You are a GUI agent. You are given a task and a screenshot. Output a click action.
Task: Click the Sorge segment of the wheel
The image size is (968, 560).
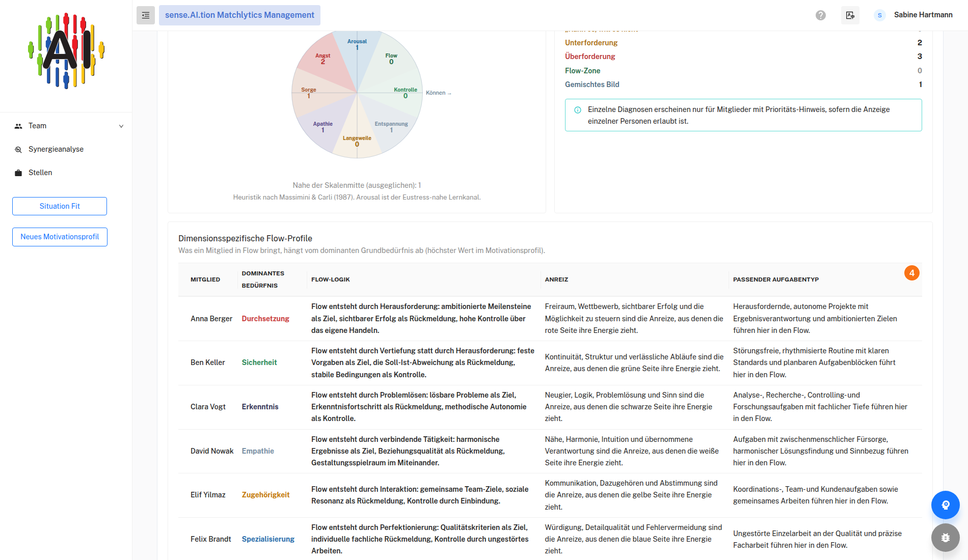[309, 93]
